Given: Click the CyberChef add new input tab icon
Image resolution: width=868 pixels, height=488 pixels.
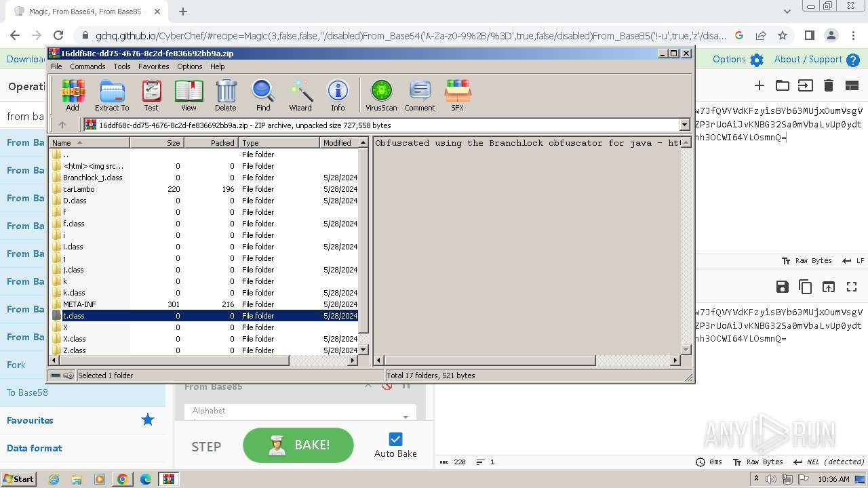Looking at the screenshot, I should click(759, 85).
